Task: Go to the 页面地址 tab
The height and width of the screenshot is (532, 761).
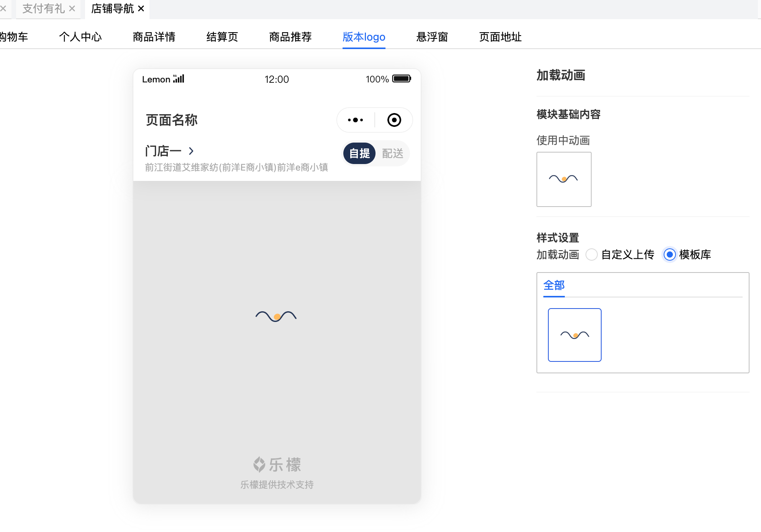Action: tap(500, 37)
